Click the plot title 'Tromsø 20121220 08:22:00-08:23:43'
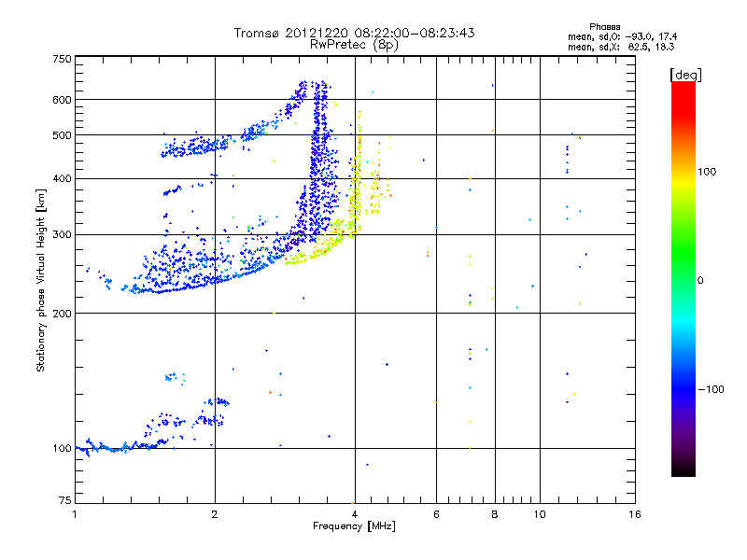The height and width of the screenshot is (560, 747). click(x=354, y=33)
